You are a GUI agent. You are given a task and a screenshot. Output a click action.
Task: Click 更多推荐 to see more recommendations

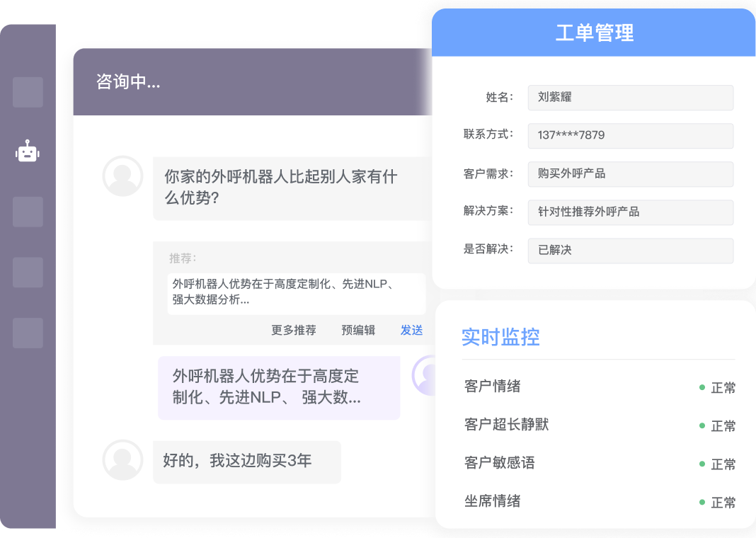pyautogui.click(x=293, y=330)
